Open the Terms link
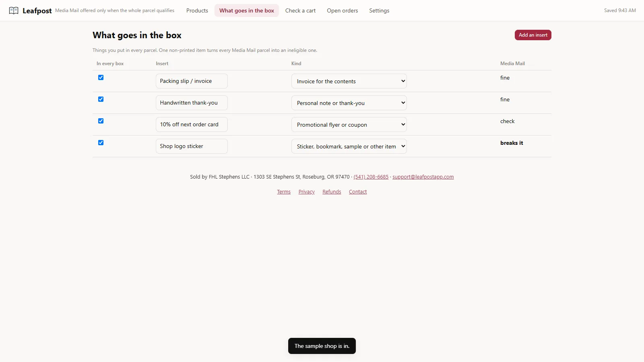This screenshot has width=644, height=362. (x=284, y=192)
